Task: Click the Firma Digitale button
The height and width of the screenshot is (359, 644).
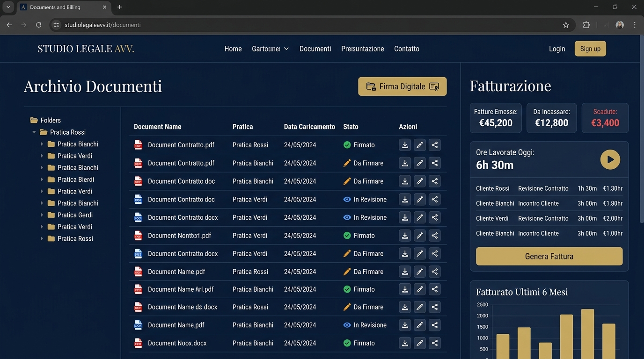Action: click(402, 86)
